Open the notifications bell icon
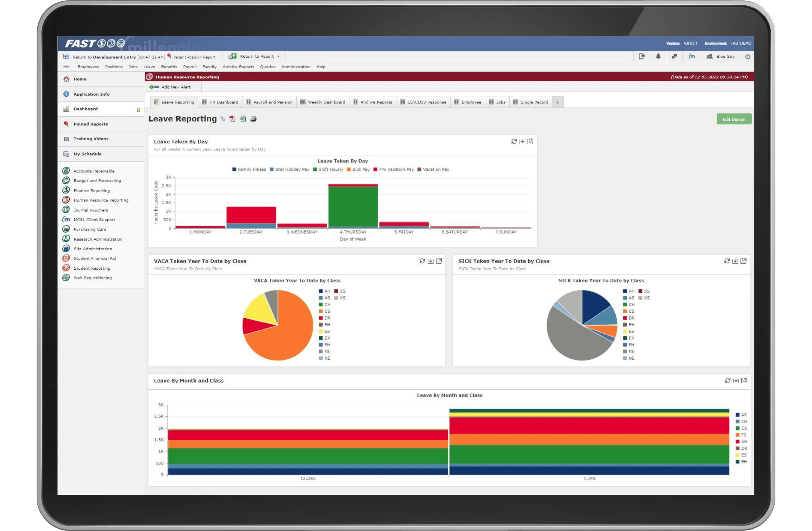This screenshot has height=531, width=812. pos(658,56)
